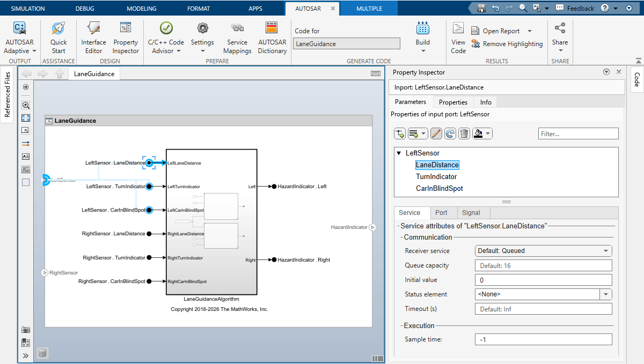Open code generation Settings
The width and height of the screenshot is (644, 364).
point(202,38)
